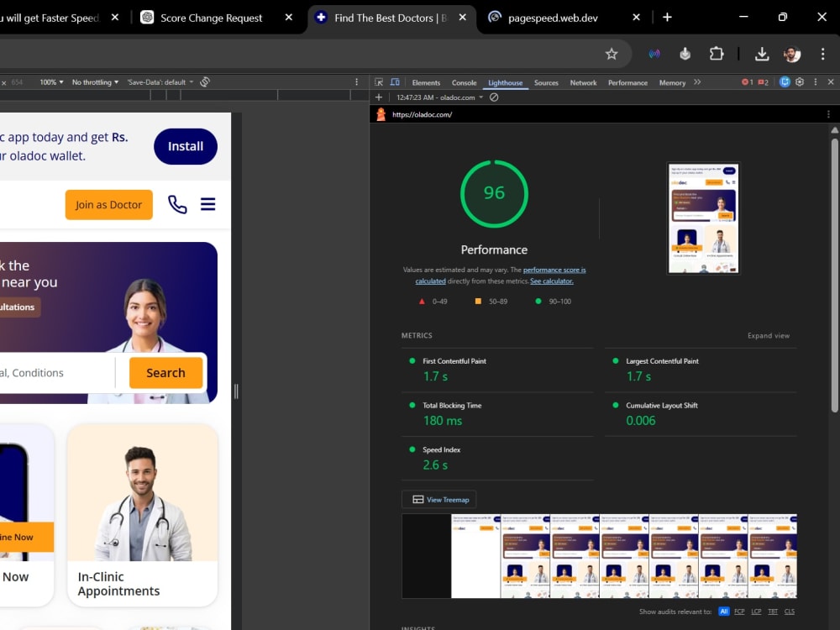The image size is (840, 630).
Task: Click the Speed Index metric
Action: click(x=497, y=459)
